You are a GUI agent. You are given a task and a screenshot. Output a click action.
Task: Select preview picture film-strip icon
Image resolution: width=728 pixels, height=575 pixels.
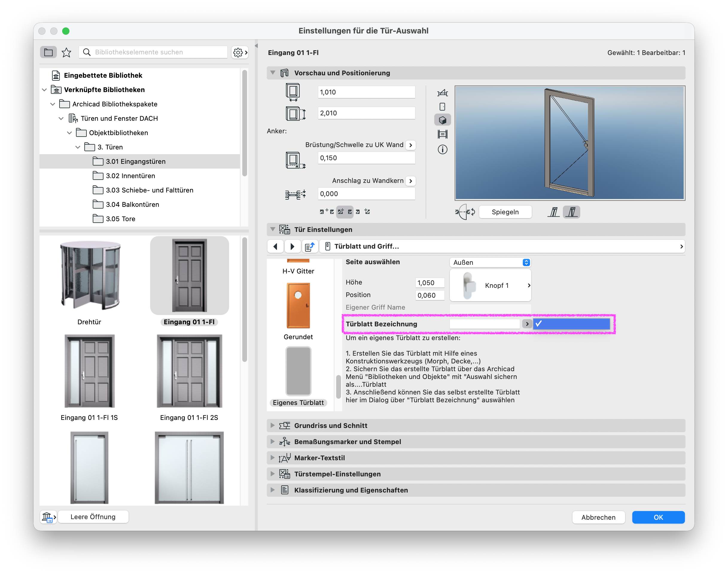[x=442, y=134]
